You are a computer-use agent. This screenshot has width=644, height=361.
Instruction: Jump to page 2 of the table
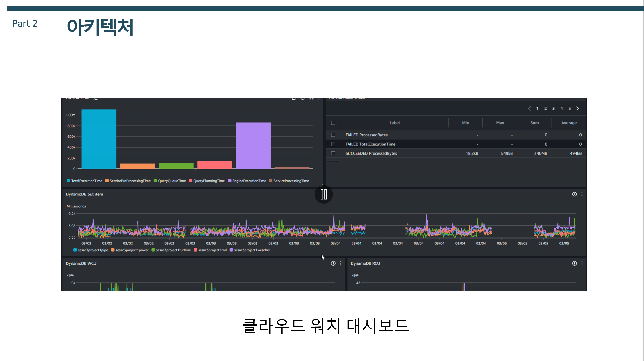545,108
